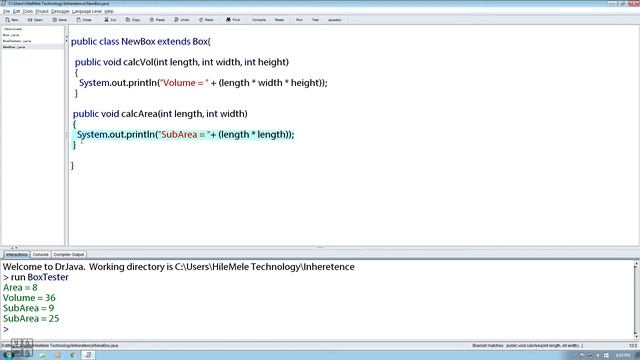Click the Run button in toolbar

point(299,20)
